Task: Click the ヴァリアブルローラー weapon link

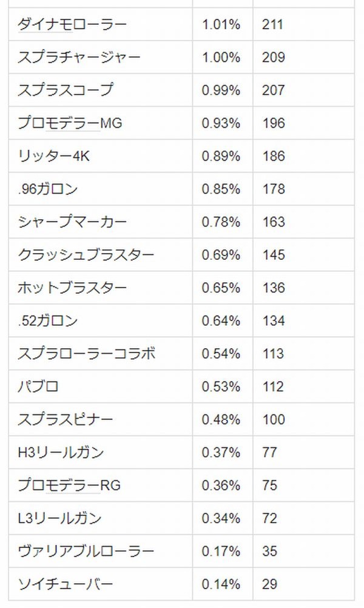Action: pos(86,551)
